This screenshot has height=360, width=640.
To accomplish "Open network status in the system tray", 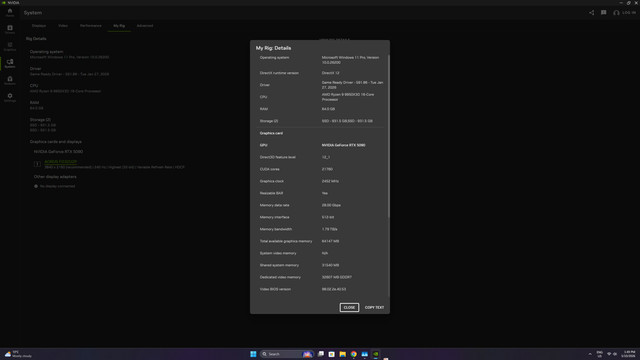I will tap(609, 354).
